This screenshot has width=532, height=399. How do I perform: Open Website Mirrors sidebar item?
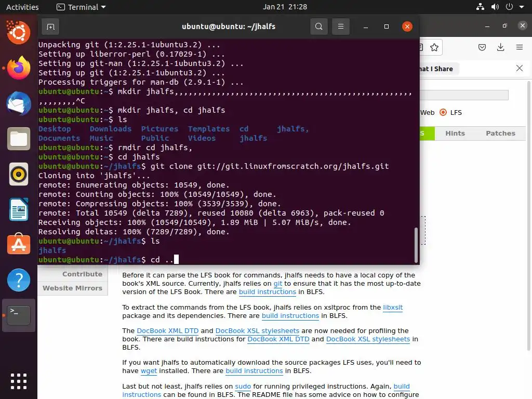[x=72, y=288]
